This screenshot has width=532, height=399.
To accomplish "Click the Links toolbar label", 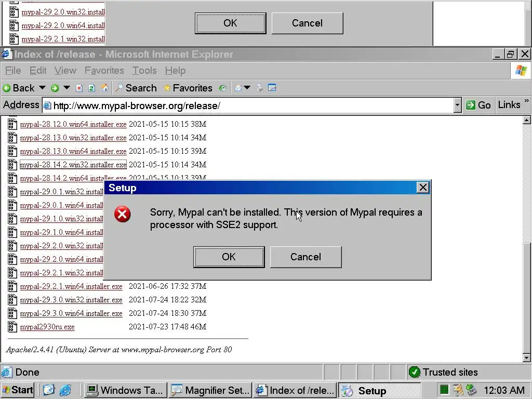I will click(x=509, y=105).
